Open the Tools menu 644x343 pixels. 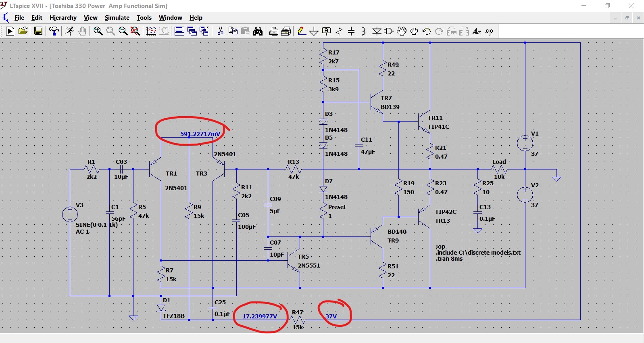tap(144, 18)
